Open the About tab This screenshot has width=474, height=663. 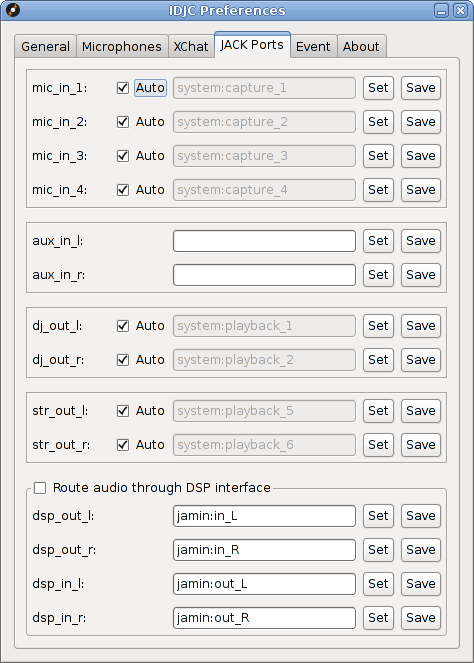(x=361, y=47)
